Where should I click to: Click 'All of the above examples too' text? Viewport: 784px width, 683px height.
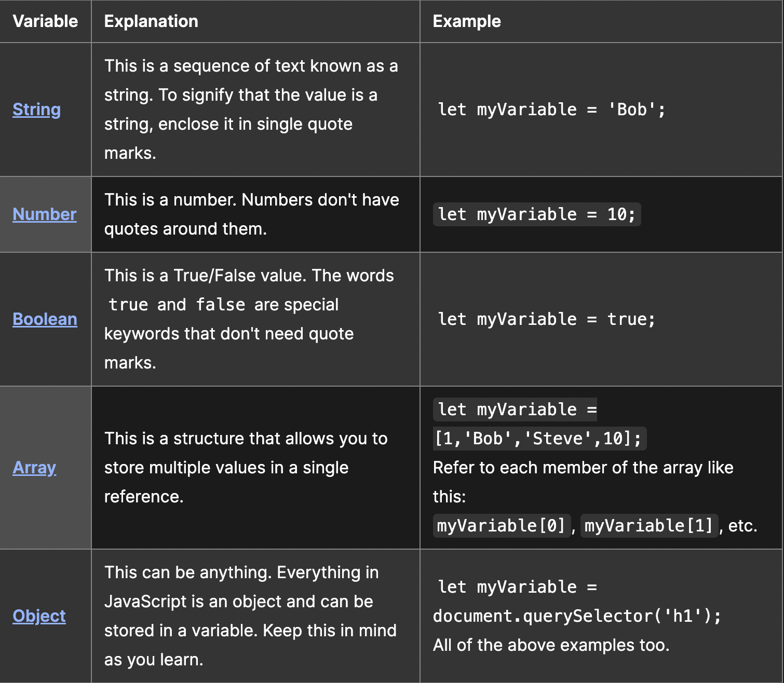click(x=551, y=645)
